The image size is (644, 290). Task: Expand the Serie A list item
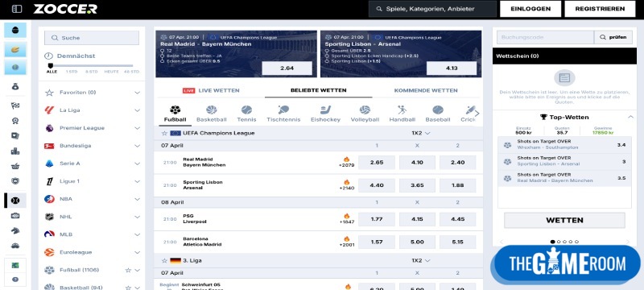coord(137,164)
